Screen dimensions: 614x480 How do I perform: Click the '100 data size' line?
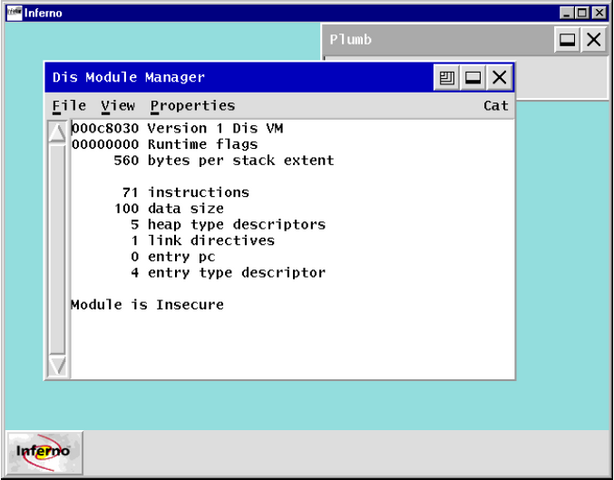[169, 209]
